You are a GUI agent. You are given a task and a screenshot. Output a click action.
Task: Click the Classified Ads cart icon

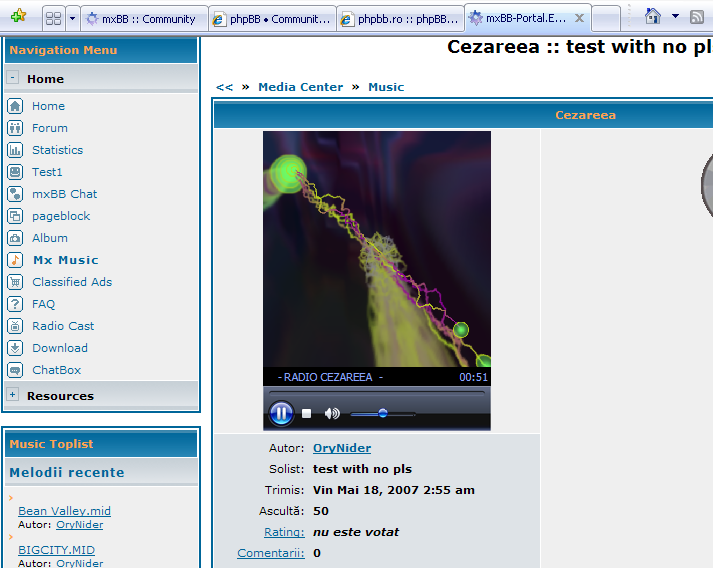(x=15, y=282)
